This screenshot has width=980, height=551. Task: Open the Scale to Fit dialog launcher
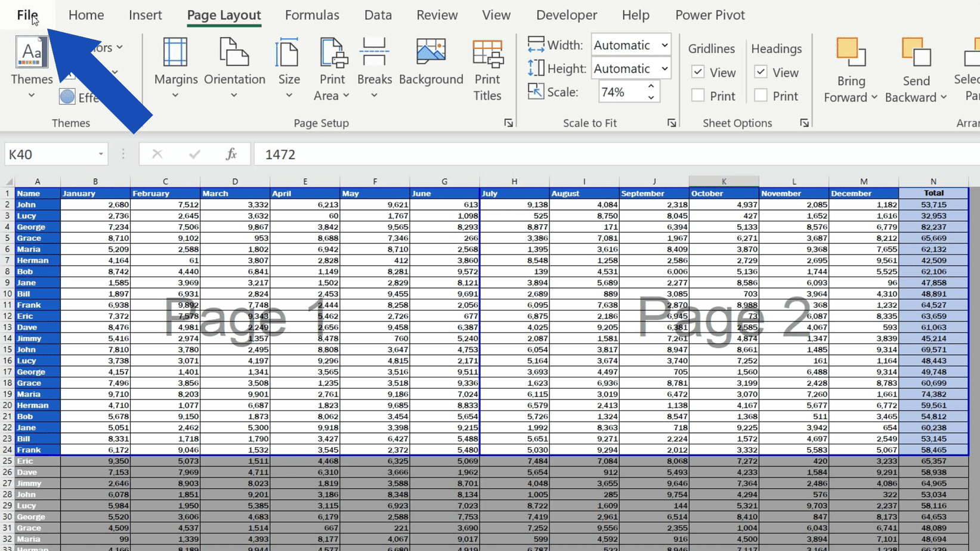672,123
